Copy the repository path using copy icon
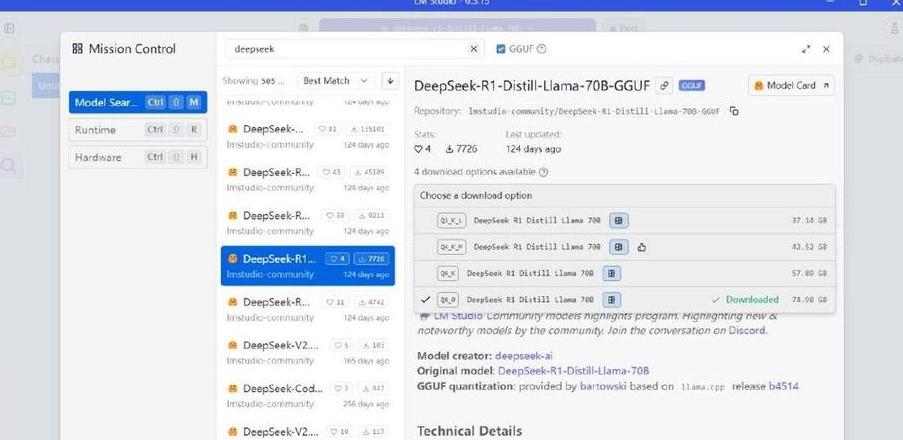Viewport: 903px width, 440px height. click(x=734, y=111)
